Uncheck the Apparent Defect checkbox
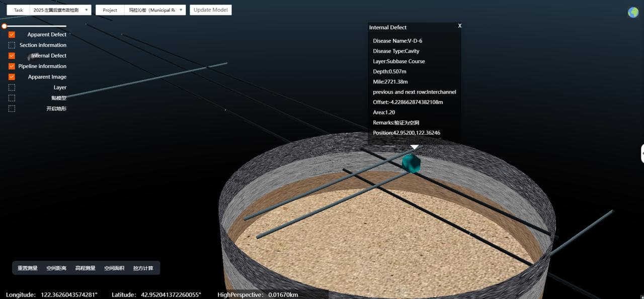Viewport: 644px width, 299px height. click(x=12, y=35)
